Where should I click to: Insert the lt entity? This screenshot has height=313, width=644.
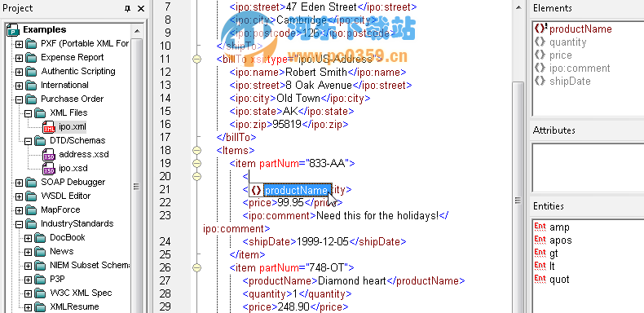(552, 267)
